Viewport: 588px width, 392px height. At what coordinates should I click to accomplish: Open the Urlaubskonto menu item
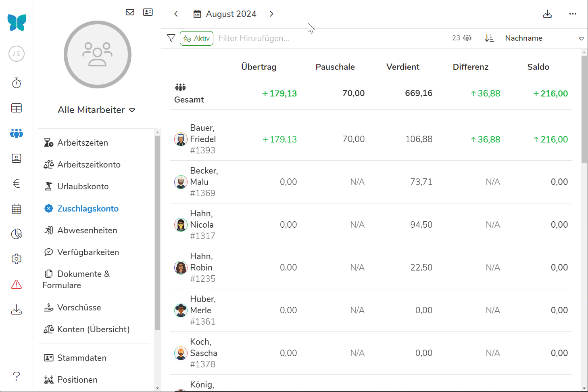(83, 187)
